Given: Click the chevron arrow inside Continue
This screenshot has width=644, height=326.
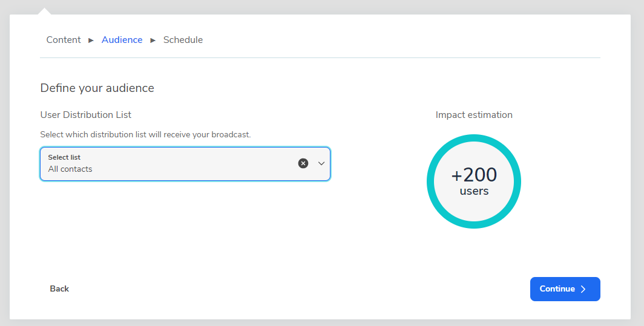Looking at the screenshot, I should 583,289.
